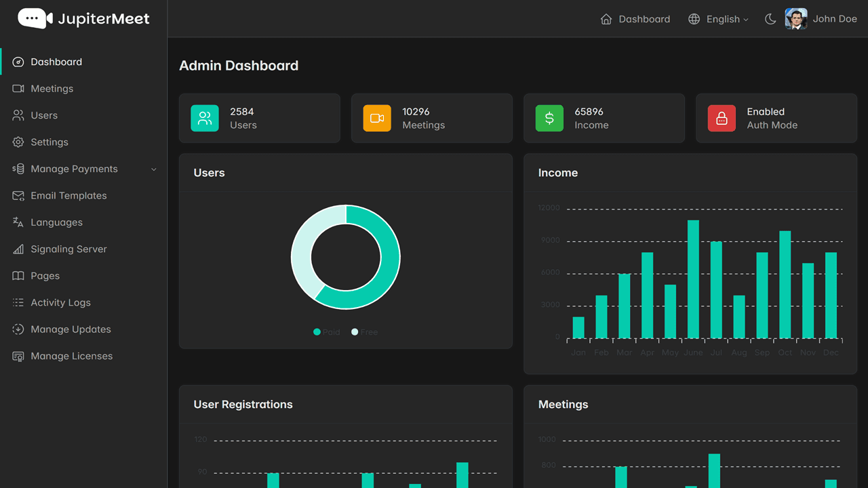Click the Signaling Server signal icon

click(18, 249)
